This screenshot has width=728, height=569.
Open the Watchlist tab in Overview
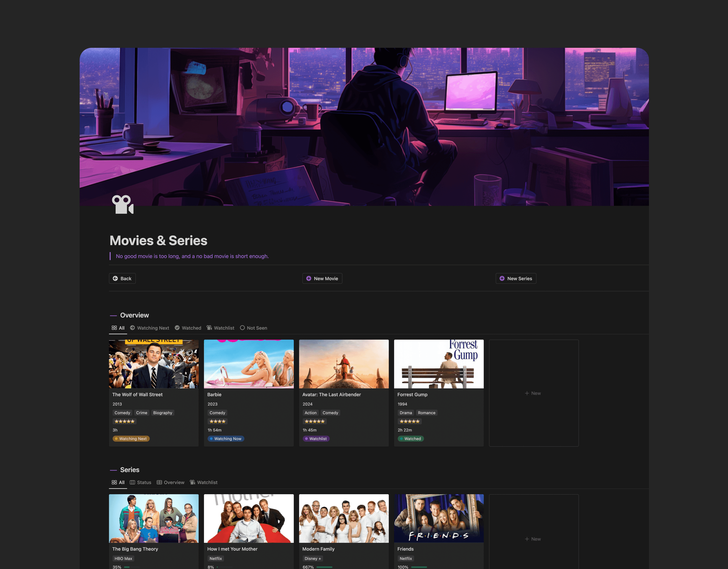point(220,328)
